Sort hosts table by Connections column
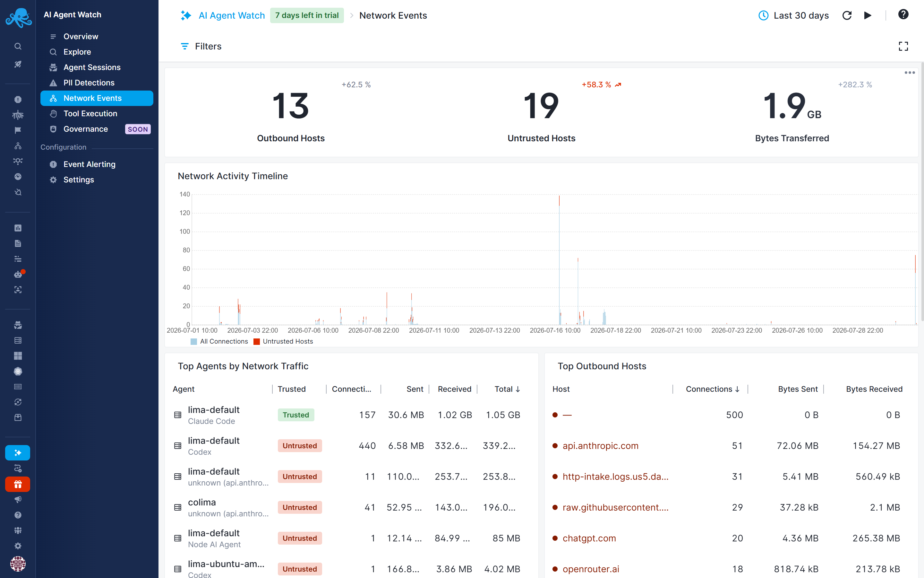Screen dimensions: 924x578 (713, 389)
